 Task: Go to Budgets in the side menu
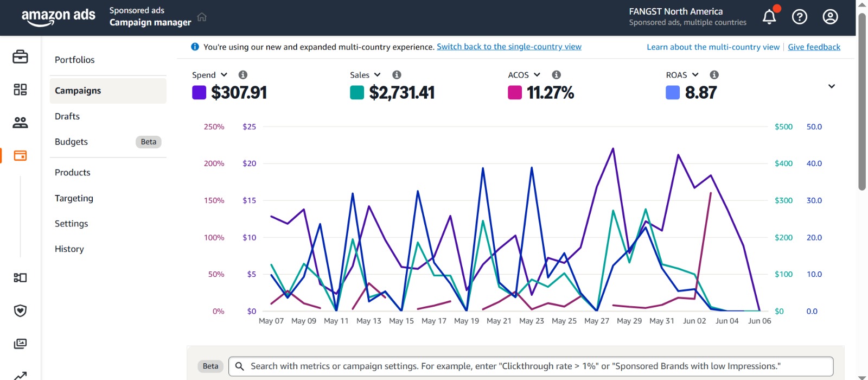tap(71, 142)
